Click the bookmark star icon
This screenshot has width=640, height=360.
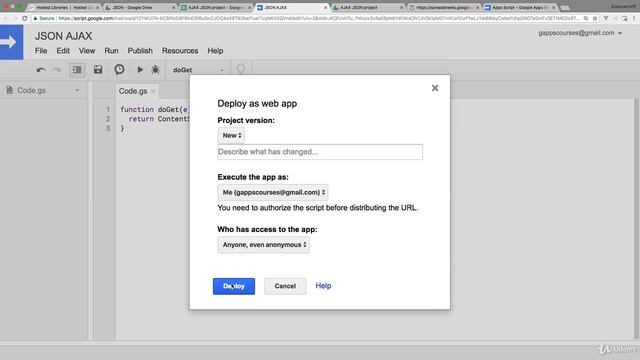(x=595, y=18)
